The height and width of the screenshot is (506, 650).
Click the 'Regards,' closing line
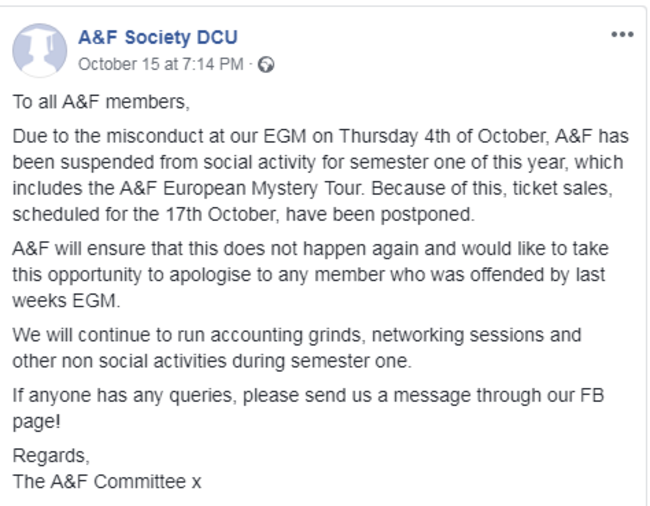[x=50, y=456]
